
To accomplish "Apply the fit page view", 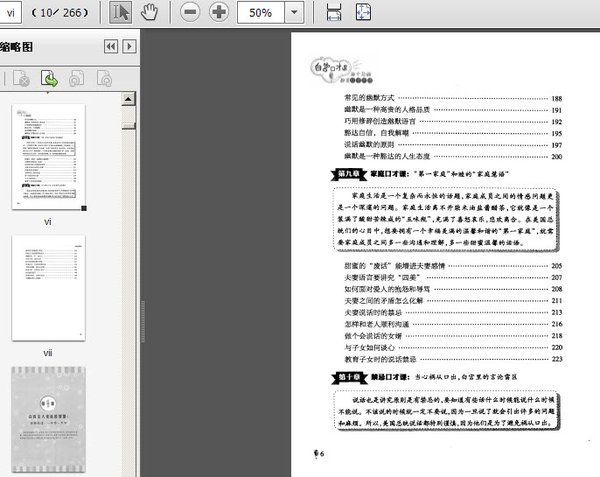I will (x=363, y=12).
